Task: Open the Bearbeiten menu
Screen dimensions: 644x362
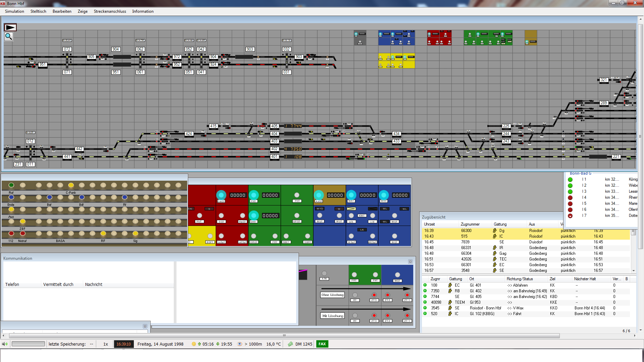Action: pos(62,11)
